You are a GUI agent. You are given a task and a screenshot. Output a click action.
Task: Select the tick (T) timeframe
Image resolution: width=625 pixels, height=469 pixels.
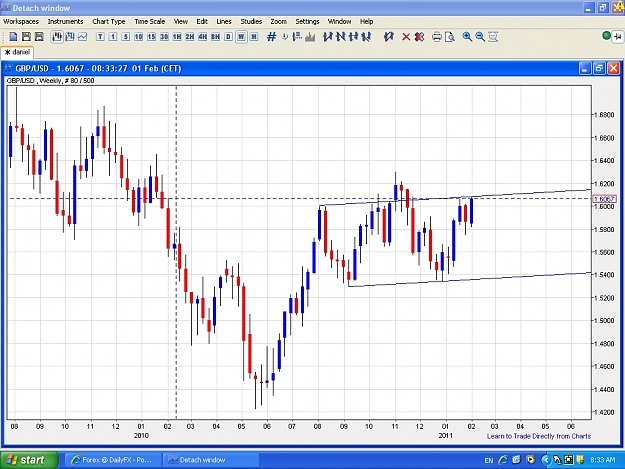tap(100, 37)
